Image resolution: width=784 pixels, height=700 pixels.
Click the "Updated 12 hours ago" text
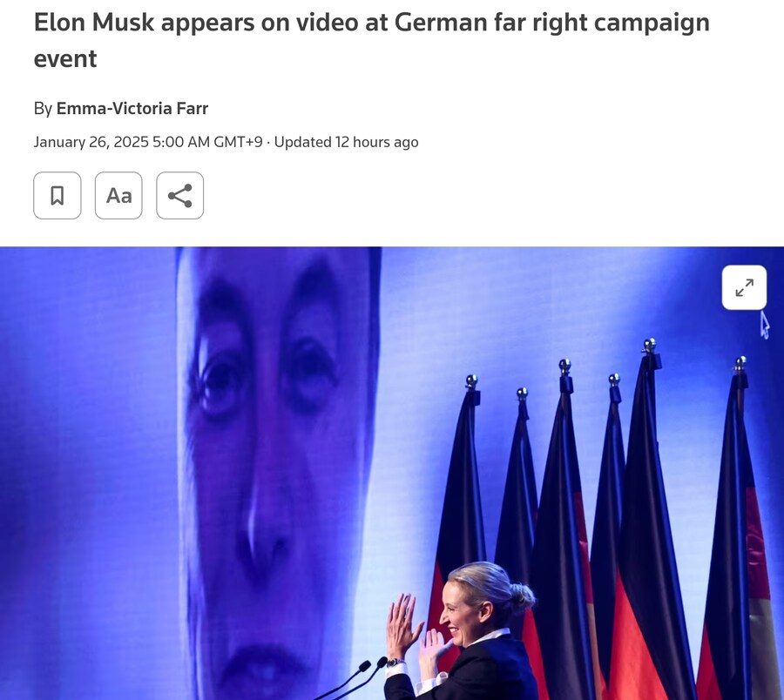point(346,142)
